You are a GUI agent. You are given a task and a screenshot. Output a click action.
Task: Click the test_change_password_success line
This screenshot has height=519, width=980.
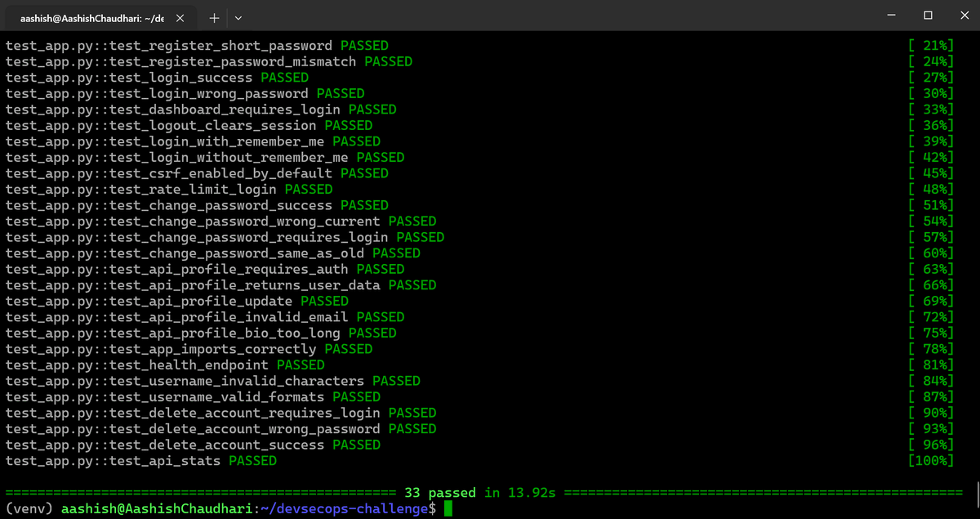pyautogui.click(x=197, y=205)
